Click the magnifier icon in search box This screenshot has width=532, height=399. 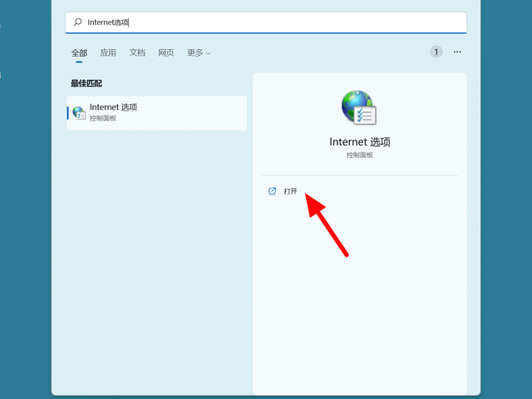click(77, 22)
